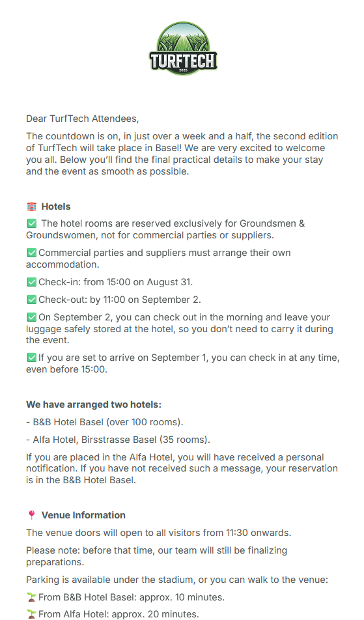The width and height of the screenshot is (364, 620).
Task: Click the green check beside Commercial parties
Action: click(x=32, y=253)
